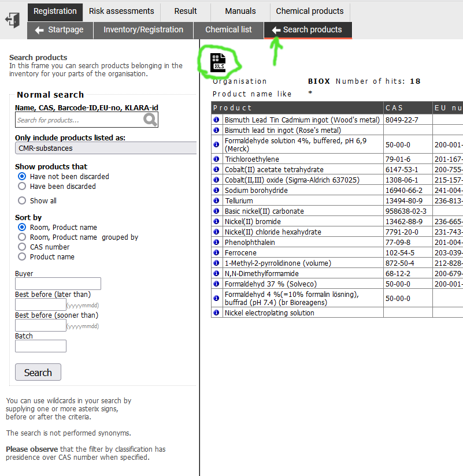
Task: Click CAS value '16940-66-2'
Action: point(404,190)
